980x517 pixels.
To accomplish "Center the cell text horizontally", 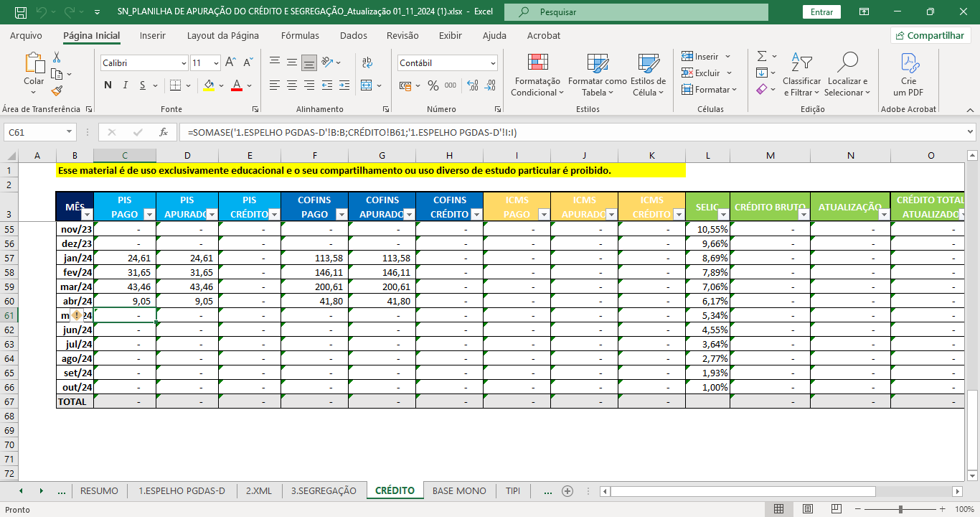I will coord(292,85).
